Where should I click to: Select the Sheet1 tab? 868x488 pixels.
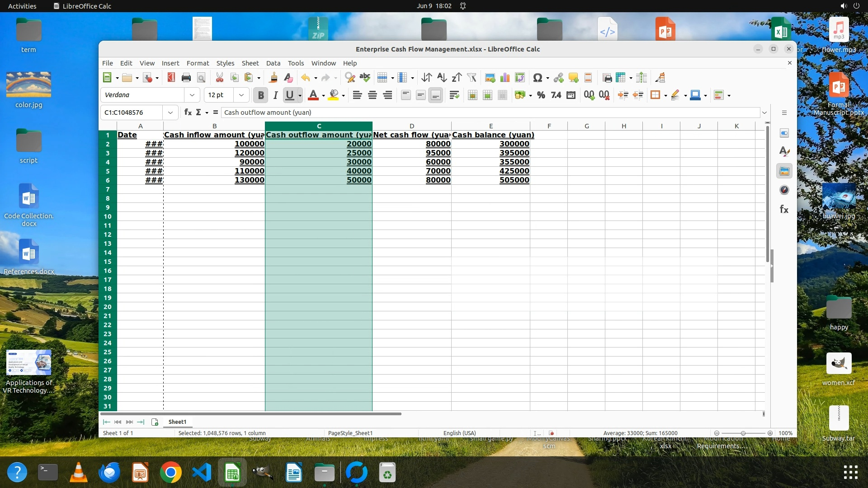177,422
